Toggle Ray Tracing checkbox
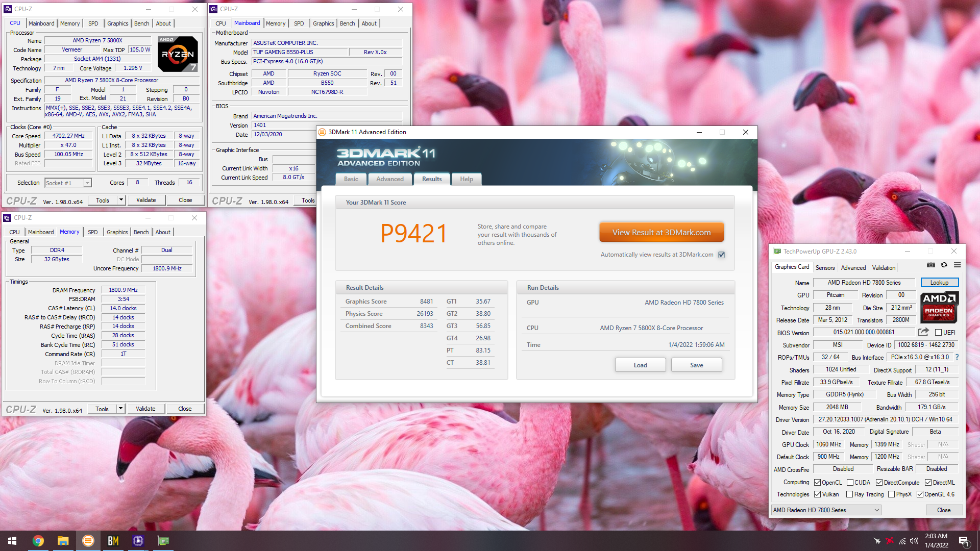Screen dimensions: 980x551 point(850,494)
